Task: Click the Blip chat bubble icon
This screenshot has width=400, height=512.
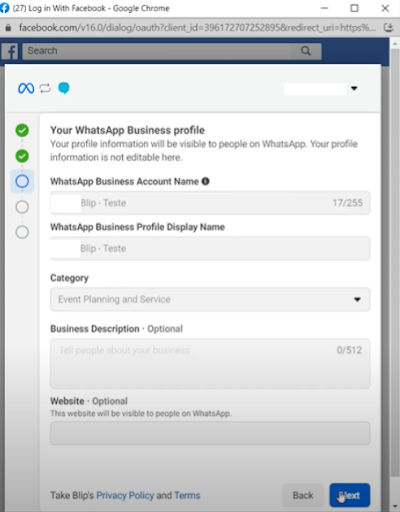Action: [64, 88]
